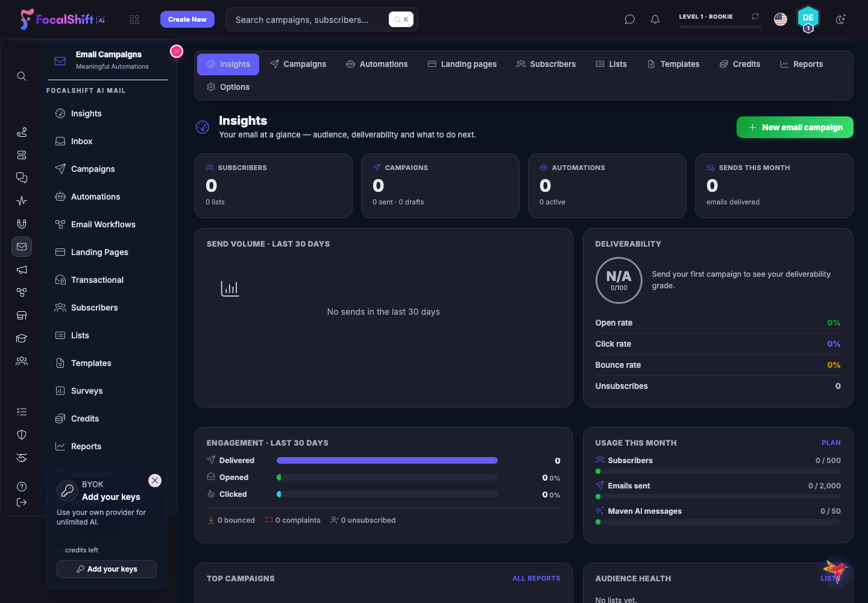Click the Add your keys button
Viewport: 868px width, 603px height.
pyautogui.click(x=107, y=569)
